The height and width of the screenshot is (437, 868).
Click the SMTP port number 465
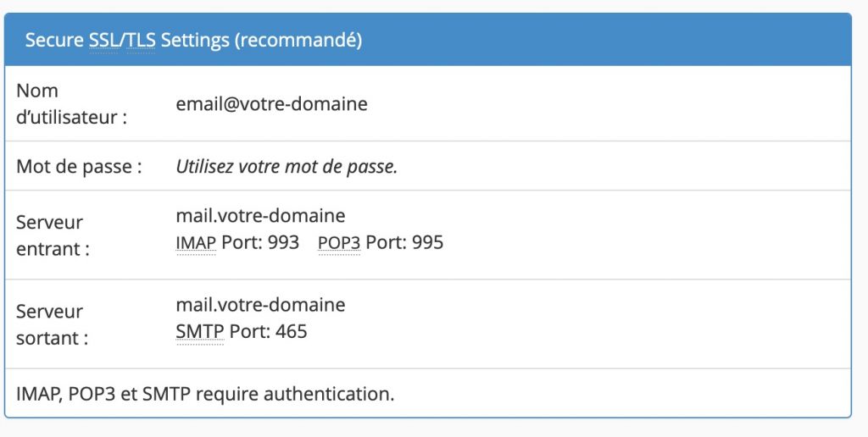pos(292,332)
